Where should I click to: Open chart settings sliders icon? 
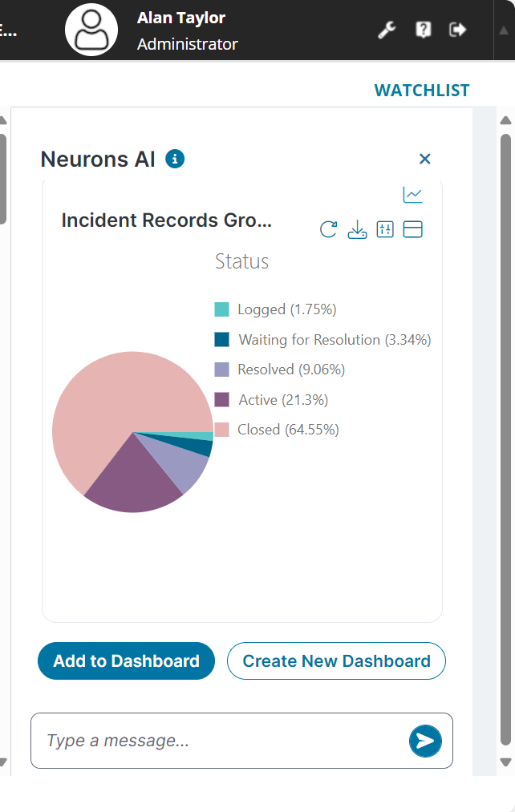(x=385, y=230)
